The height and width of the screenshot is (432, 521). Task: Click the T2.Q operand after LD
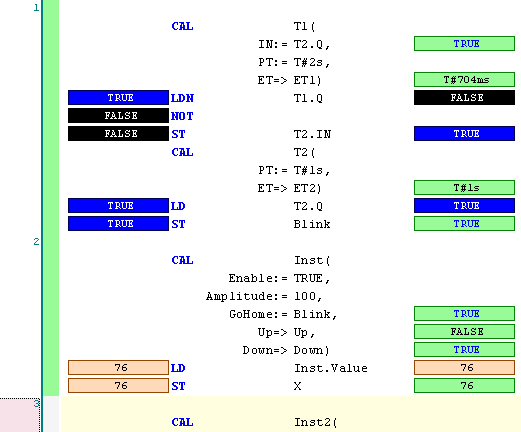point(308,206)
